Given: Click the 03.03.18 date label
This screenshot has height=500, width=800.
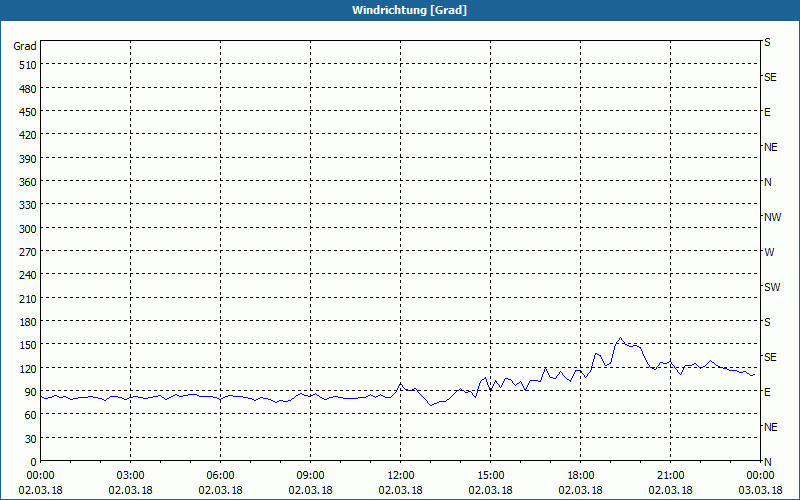Looking at the screenshot, I should point(760,490).
